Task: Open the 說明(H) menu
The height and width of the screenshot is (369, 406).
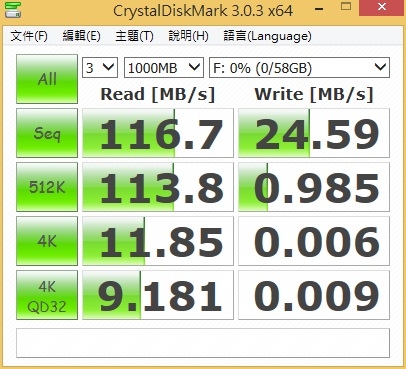Action: pos(188,36)
